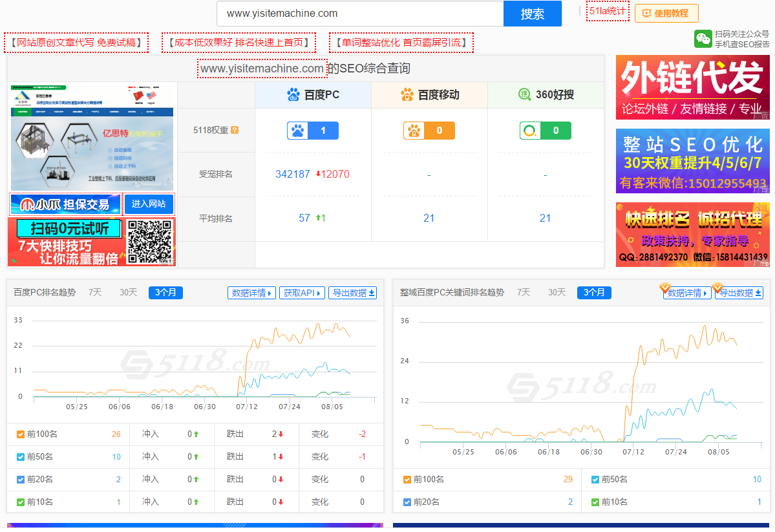
Task: Open the 快速排名 诚招代理 advertisement banner
Action: pos(692,235)
